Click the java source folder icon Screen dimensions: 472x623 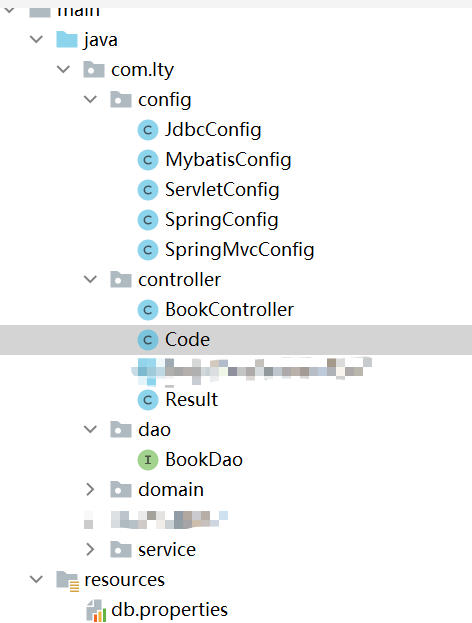[x=67, y=40]
